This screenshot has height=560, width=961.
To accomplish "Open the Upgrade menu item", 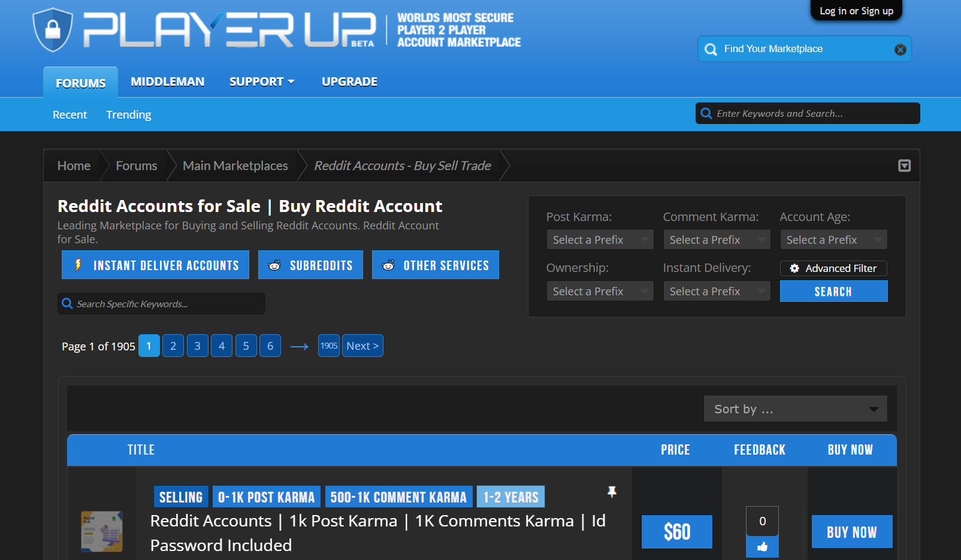I will tap(349, 81).
